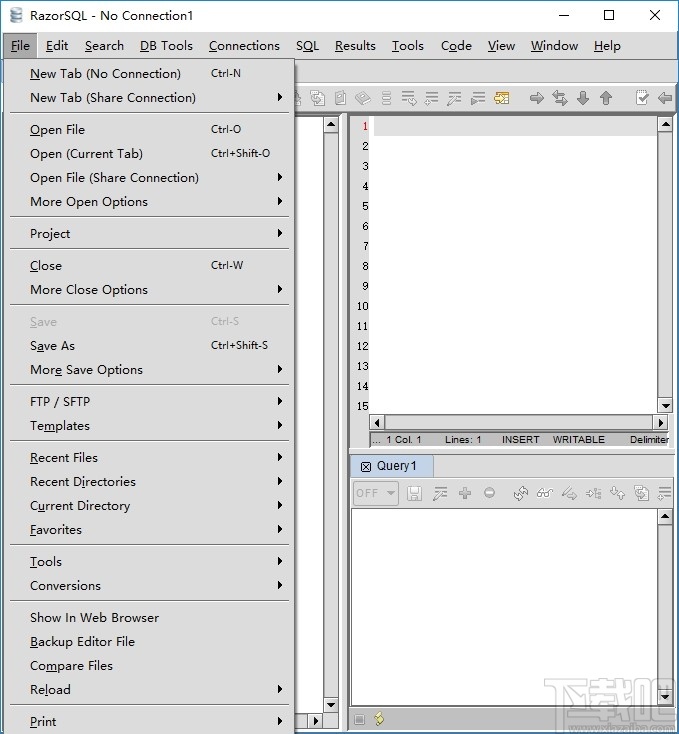Image resolution: width=679 pixels, height=734 pixels.
Task: Open the Reload submenu
Action: pos(149,690)
